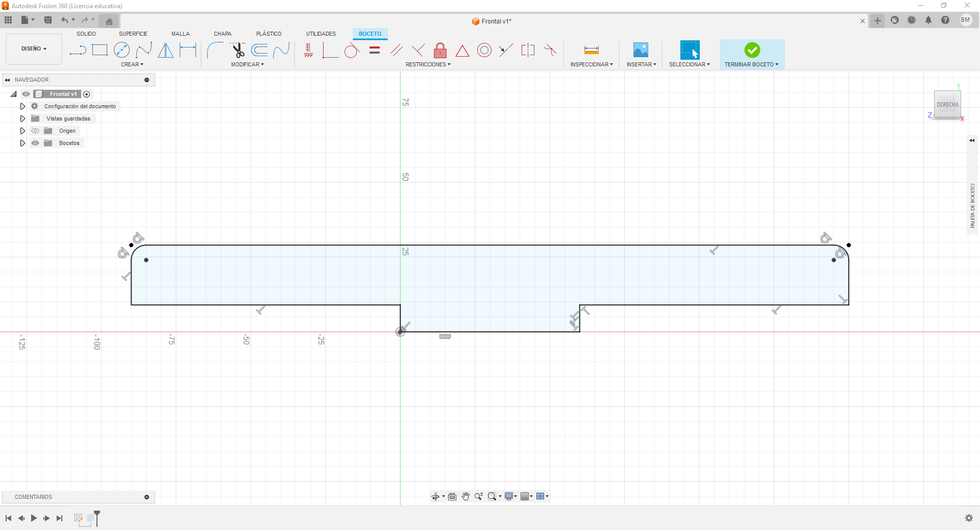980x530 pixels.
Task: Apply the Tangent constraint icon
Action: click(352, 50)
